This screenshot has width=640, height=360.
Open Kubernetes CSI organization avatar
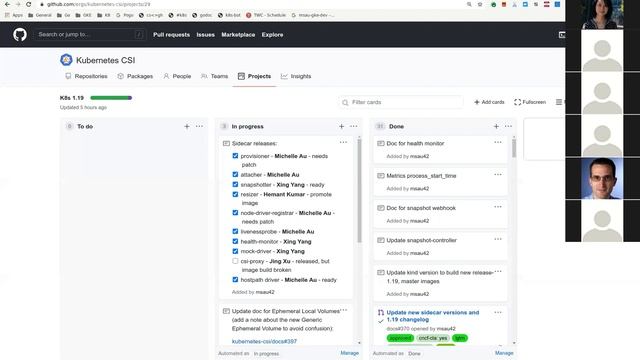(66, 60)
